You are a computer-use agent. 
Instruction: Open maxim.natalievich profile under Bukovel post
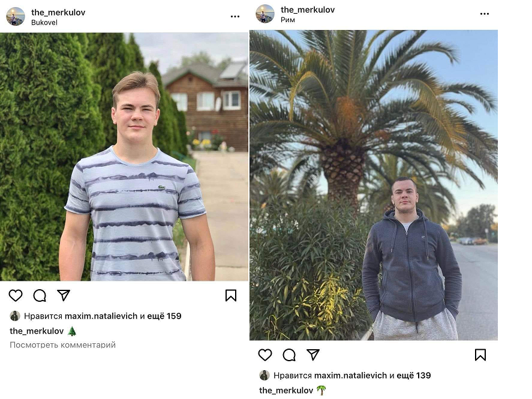pyautogui.click(x=101, y=316)
